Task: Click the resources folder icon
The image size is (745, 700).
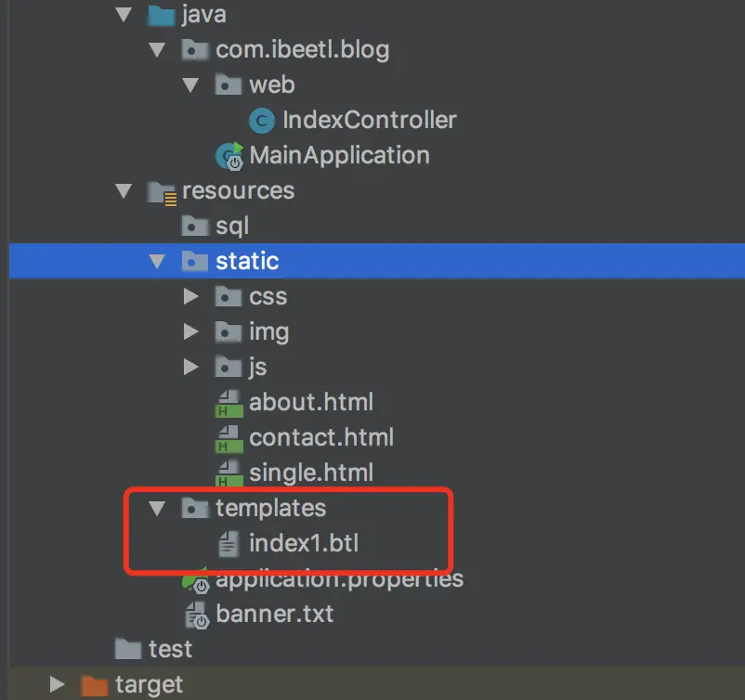Action: 163,192
